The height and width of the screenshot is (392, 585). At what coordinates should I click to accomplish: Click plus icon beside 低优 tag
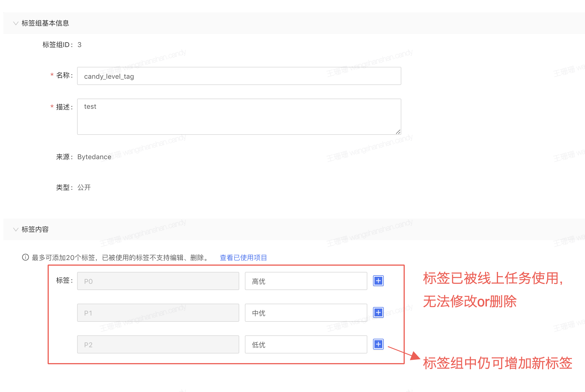[378, 344]
